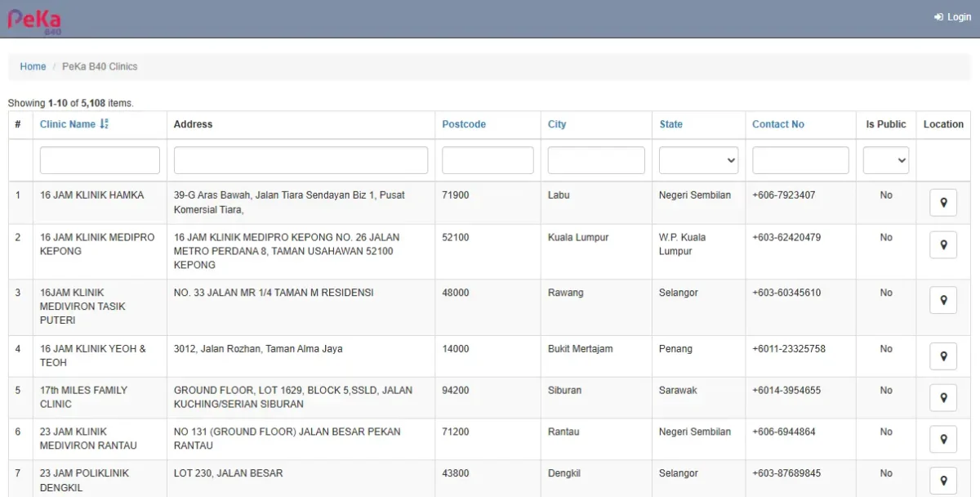Screen dimensions: 980x497
Task: Go to Home breadcrumb link
Action: tap(33, 67)
